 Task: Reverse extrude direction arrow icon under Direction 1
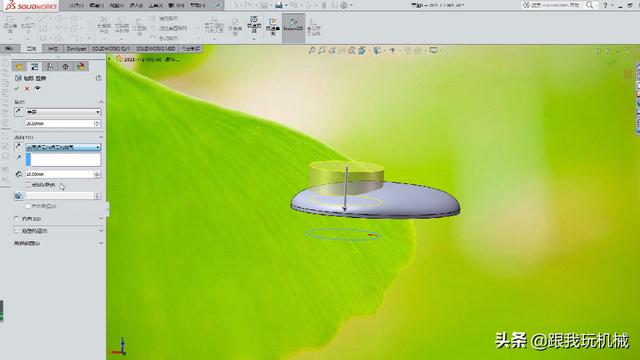[18, 147]
